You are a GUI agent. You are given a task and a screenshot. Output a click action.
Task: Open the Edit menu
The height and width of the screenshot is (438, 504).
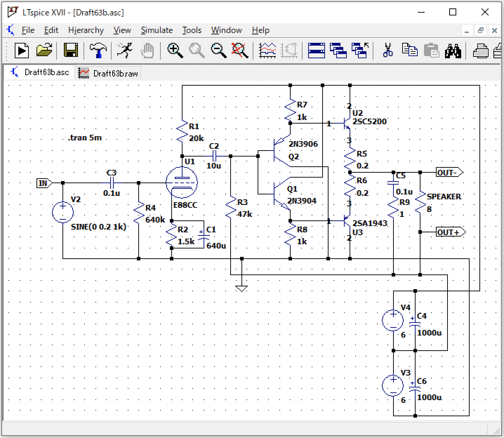click(51, 30)
